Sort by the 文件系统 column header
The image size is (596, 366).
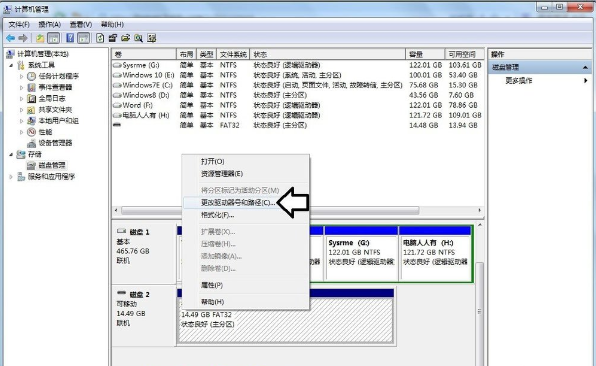(233, 54)
